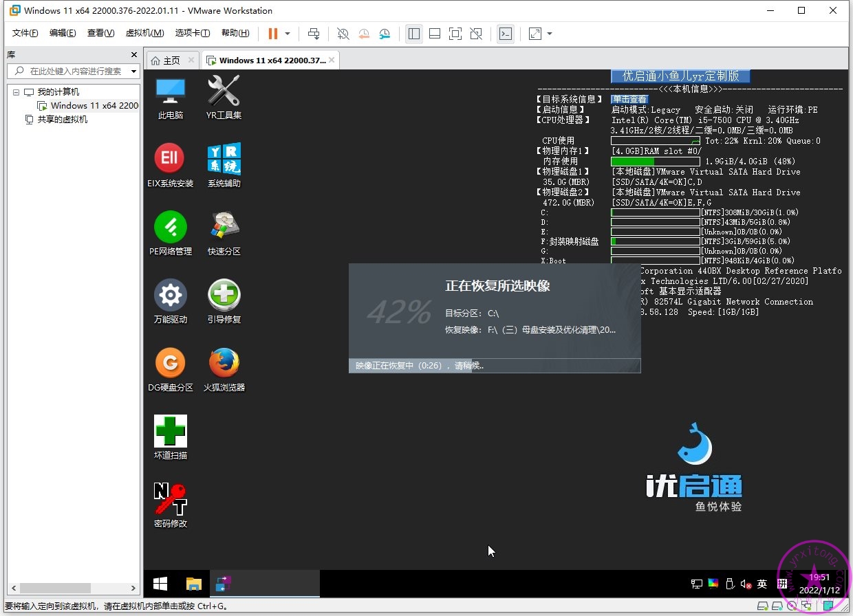This screenshot has width=853, height=616.
Task: Open the snapshot manager toolbar icon
Action: click(385, 33)
